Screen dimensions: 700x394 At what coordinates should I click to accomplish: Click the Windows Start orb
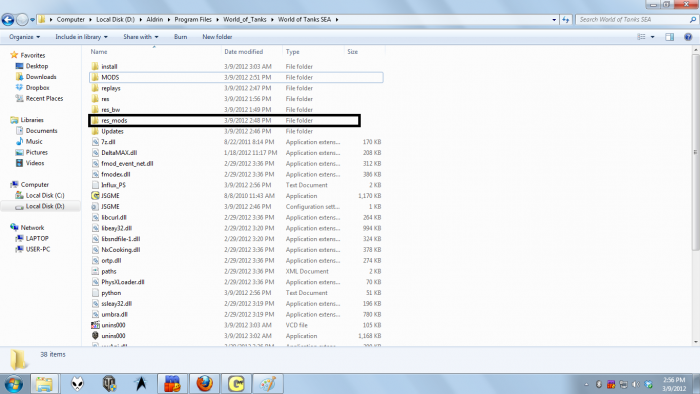(13, 384)
